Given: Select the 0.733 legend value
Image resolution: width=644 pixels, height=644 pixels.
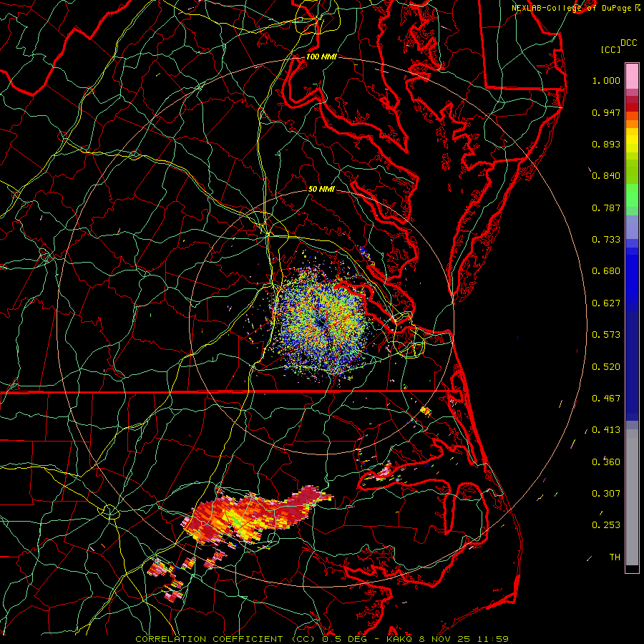Looking at the screenshot, I should click(x=606, y=240).
